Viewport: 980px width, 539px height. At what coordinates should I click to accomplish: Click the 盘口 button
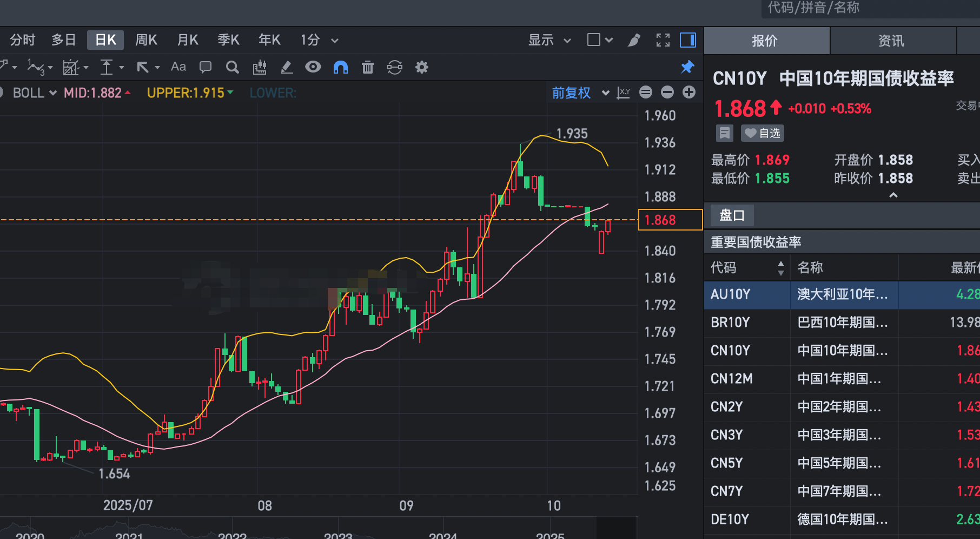coord(732,215)
